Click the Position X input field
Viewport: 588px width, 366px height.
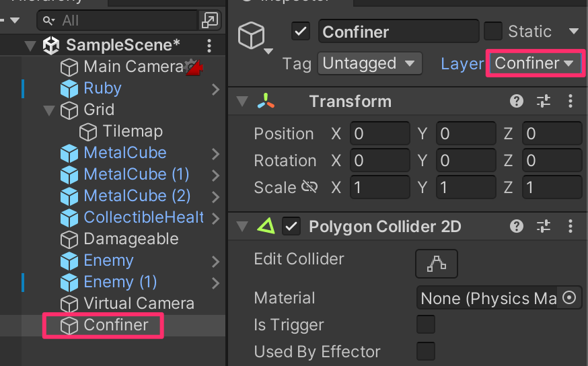[x=379, y=134]
